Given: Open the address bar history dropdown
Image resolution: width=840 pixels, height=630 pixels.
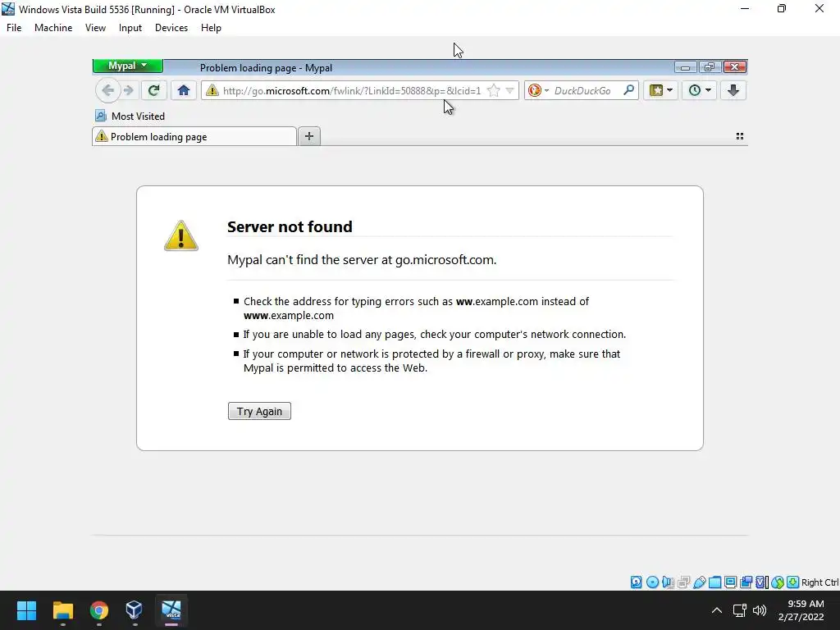Looking at the screenshot, I should point(510,90).
